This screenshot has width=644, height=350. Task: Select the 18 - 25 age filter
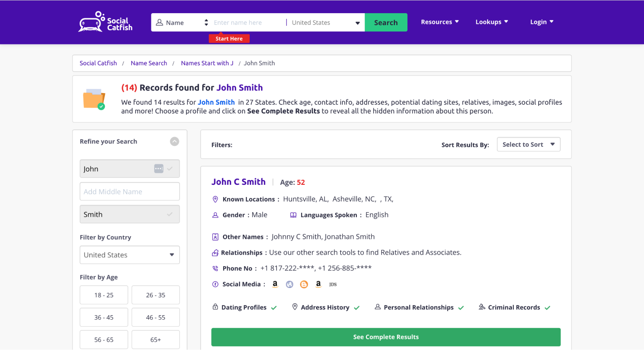pos(104,295)
